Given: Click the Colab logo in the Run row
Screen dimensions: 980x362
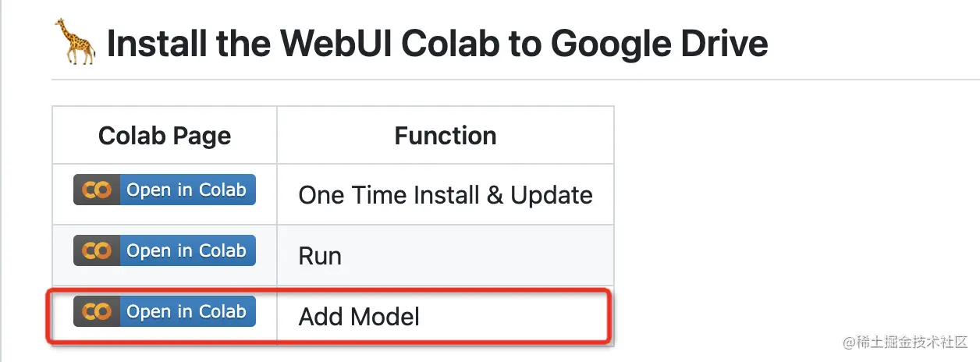Looking at the screenshot, I should click(97, 250).
